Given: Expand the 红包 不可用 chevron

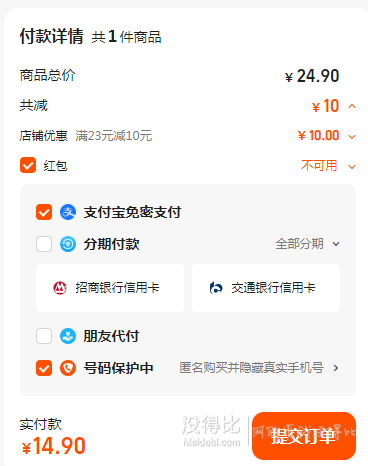Looking at the screenshot, I should 352,167.
